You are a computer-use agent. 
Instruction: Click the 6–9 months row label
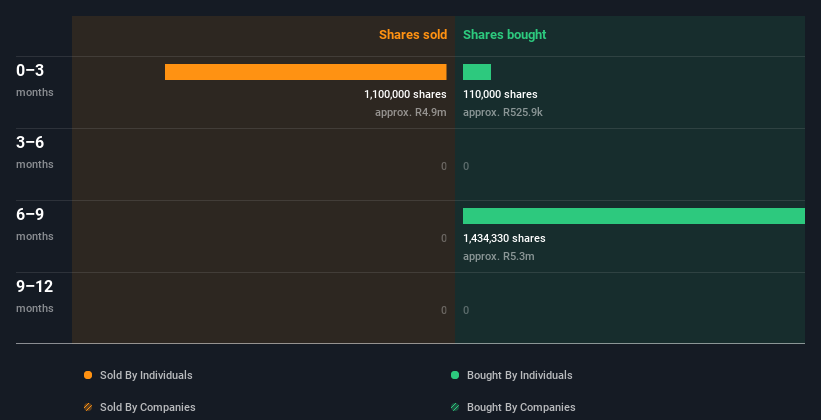pos(35,224)
